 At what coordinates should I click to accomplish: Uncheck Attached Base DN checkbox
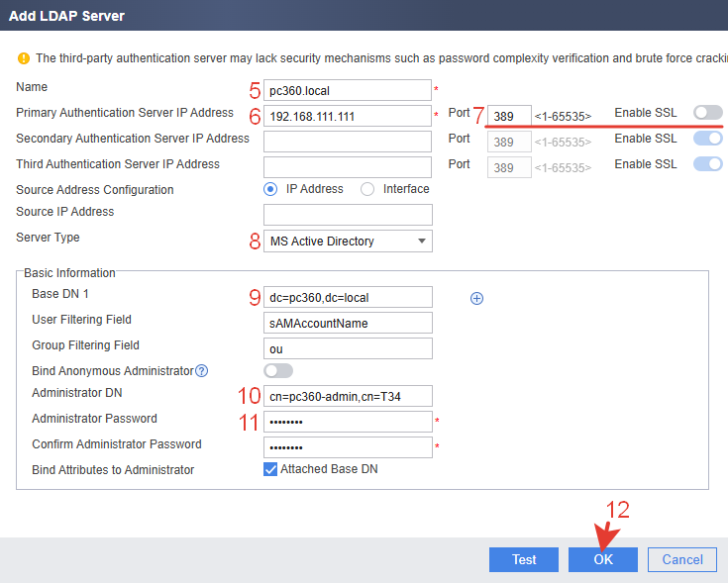pyautogui.click(x=270, y=469)
